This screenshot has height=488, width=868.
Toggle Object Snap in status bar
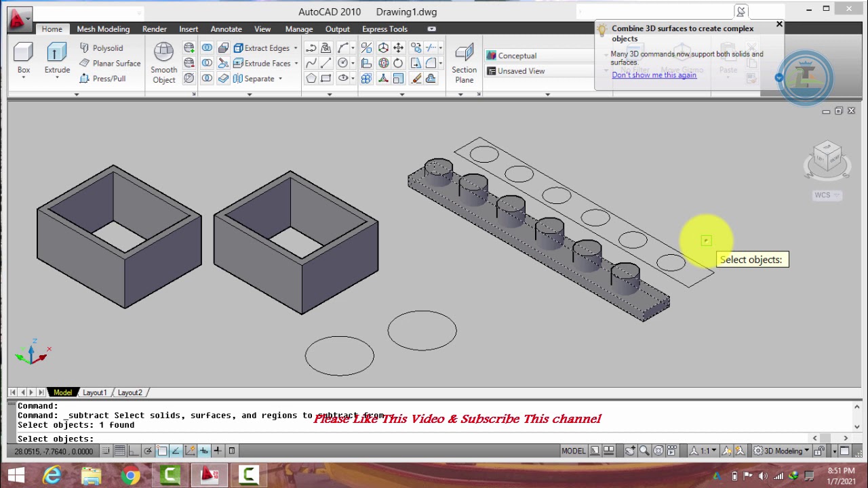[162, 451]
